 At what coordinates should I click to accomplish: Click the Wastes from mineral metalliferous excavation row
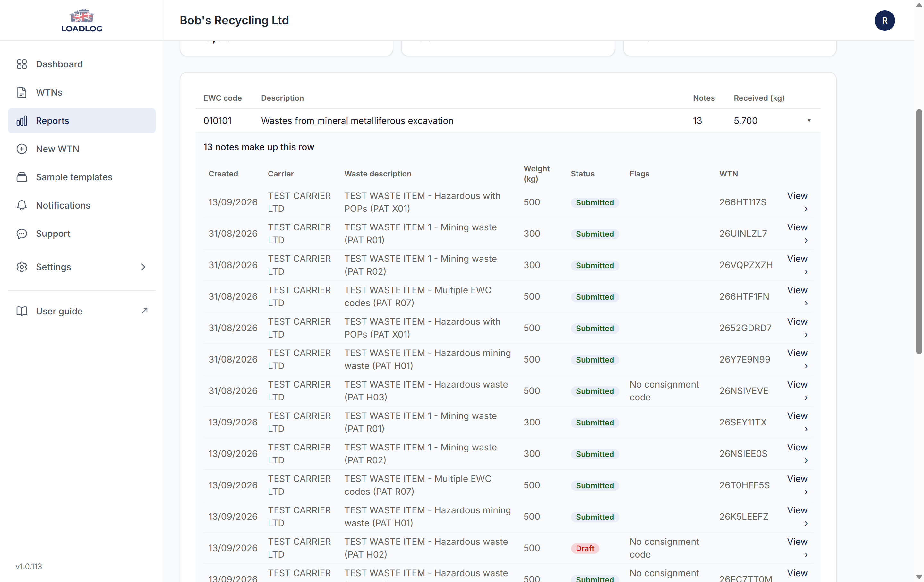508,121
